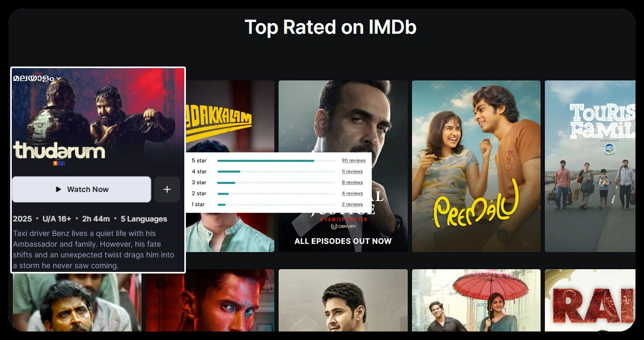
Task: Open the Malayalam language dropdown
Action: pyautogui.click(x=37, y=78)
